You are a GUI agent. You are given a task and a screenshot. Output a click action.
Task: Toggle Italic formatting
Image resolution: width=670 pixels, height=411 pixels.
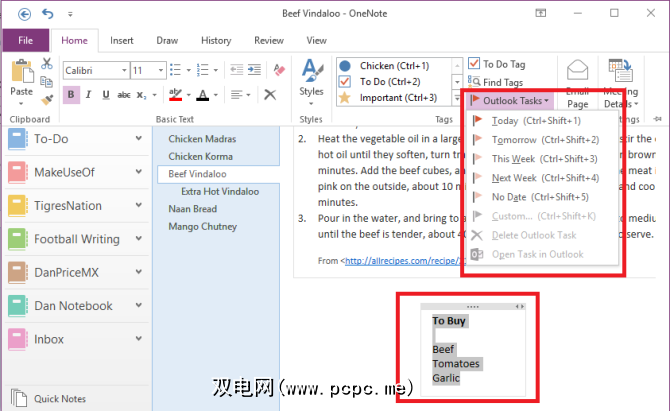[88, 95]
